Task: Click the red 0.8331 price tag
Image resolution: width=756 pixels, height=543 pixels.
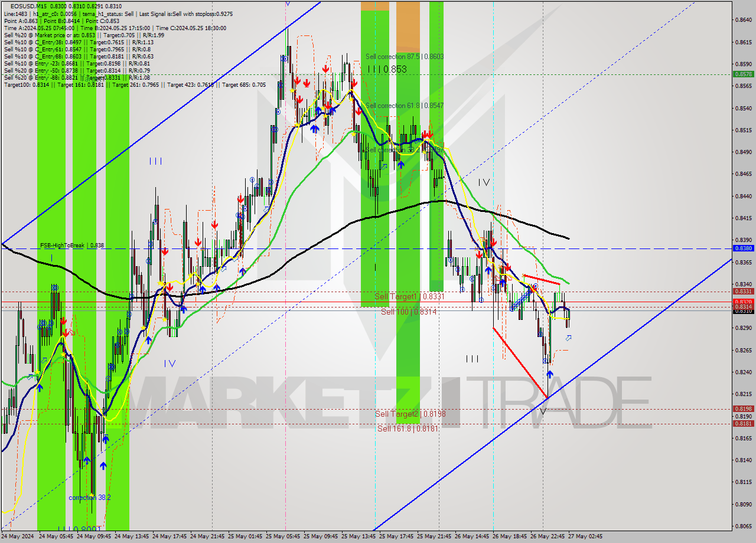Action: click(742, 292)
